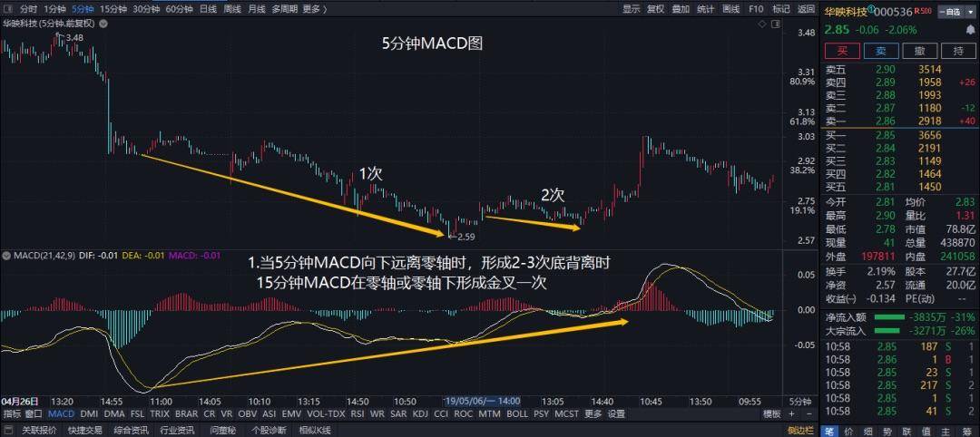The height and width of the screenshot is (437, 980).
Task: Select the MACD indicator tab
Action: point(62,413)
